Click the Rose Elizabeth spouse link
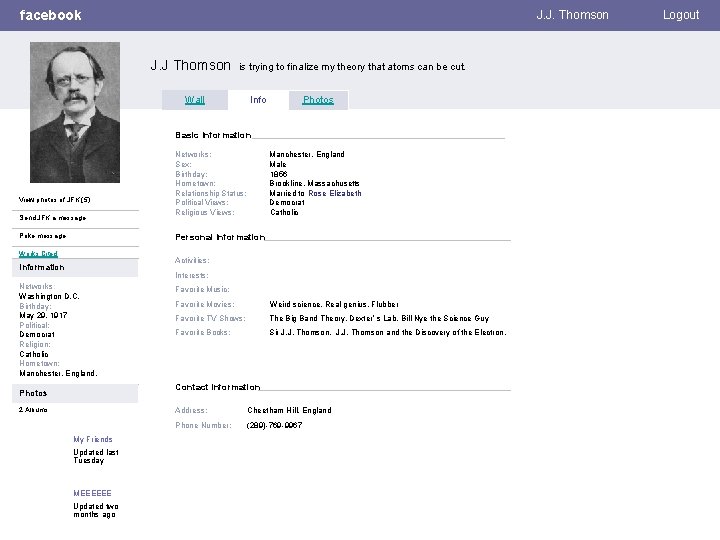The image size is (720, 540). 335,193
